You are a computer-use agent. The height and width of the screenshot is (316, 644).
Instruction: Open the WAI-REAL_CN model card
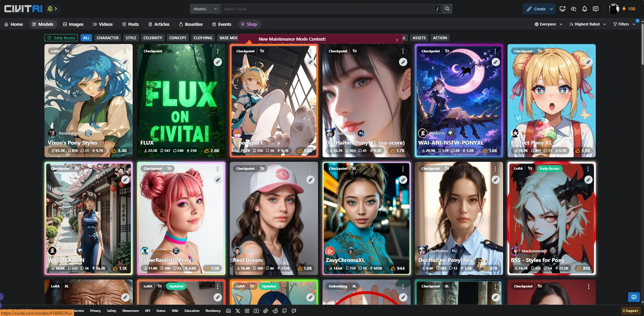point(89,218)
